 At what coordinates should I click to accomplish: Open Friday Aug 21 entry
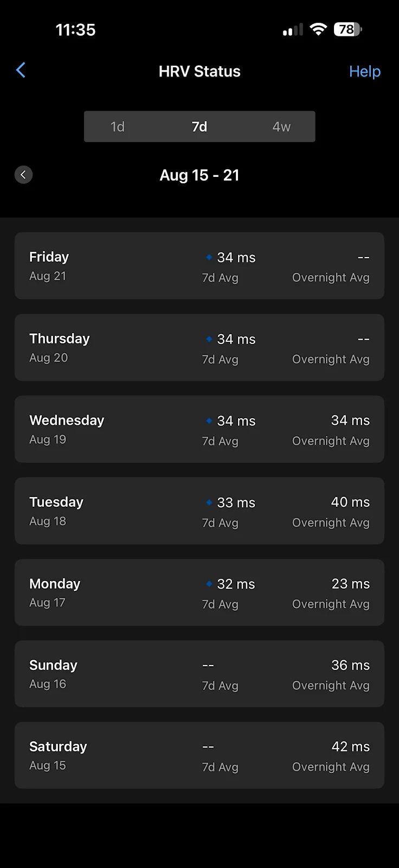pyautogui.click(x=200, y=266)
